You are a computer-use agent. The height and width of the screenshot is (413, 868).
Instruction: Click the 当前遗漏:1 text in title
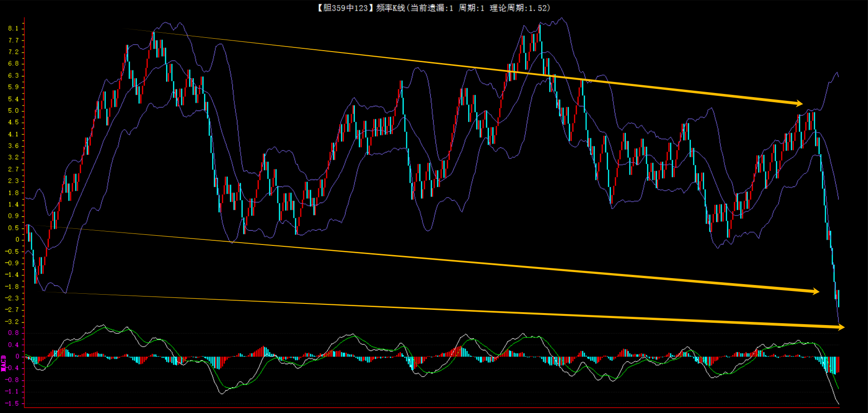click(x=431, y=8)
